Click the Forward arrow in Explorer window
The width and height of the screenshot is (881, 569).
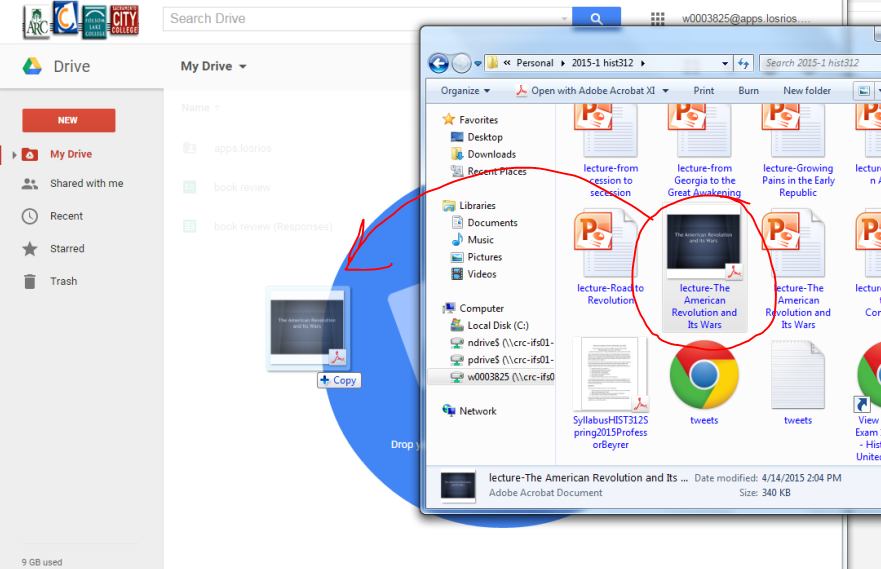[461, 63]
